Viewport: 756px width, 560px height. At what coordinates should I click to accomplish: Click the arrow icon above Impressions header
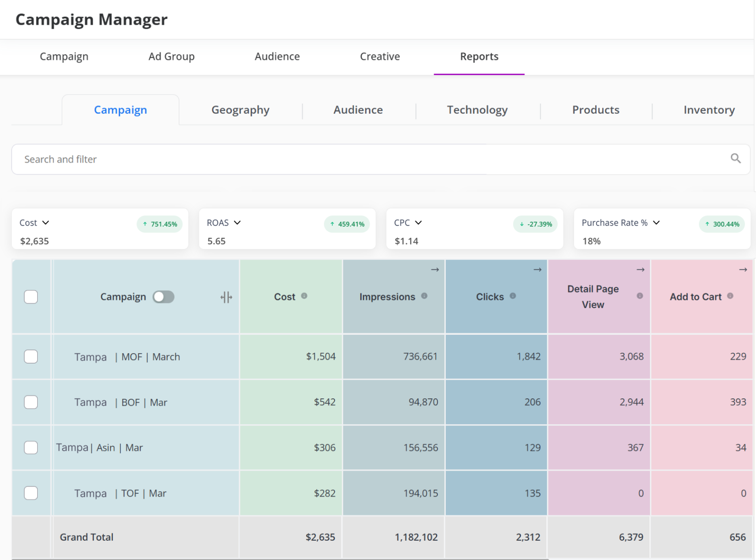tap(435, 270)
